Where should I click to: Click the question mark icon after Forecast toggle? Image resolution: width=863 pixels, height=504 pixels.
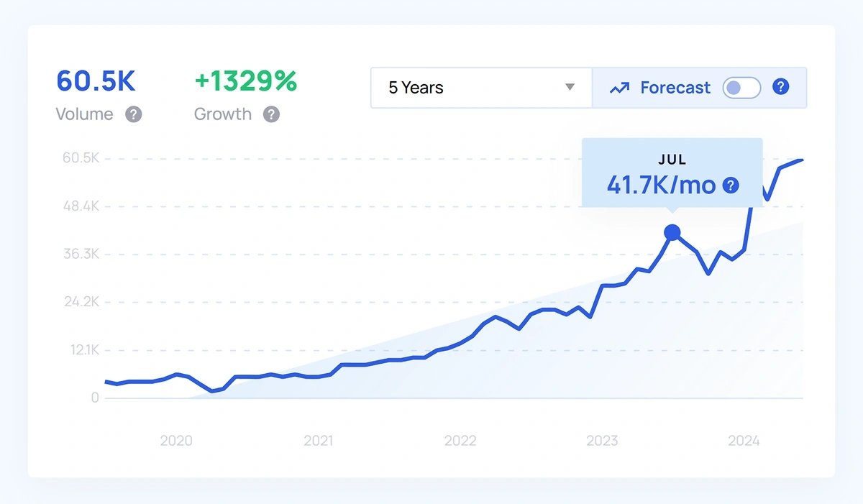click(780, 87)
